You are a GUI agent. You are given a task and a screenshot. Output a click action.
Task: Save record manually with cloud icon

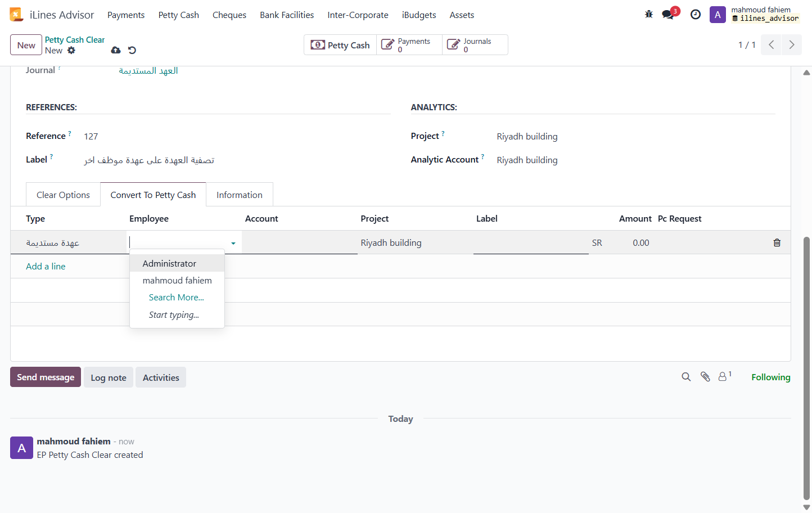116,50
